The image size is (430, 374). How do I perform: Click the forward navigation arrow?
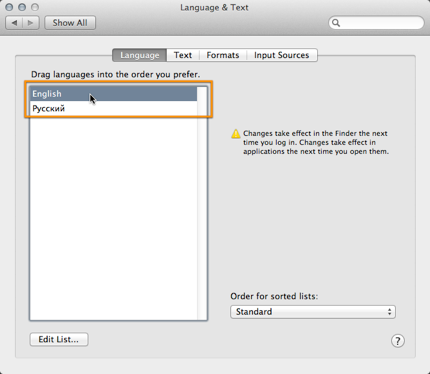[x=31, y=23]
